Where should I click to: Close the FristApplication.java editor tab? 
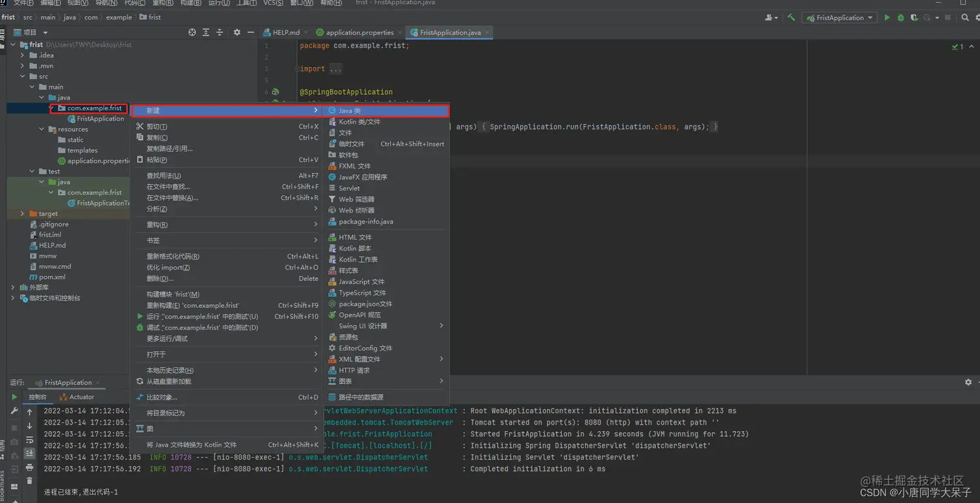click(x=487, y=32)
